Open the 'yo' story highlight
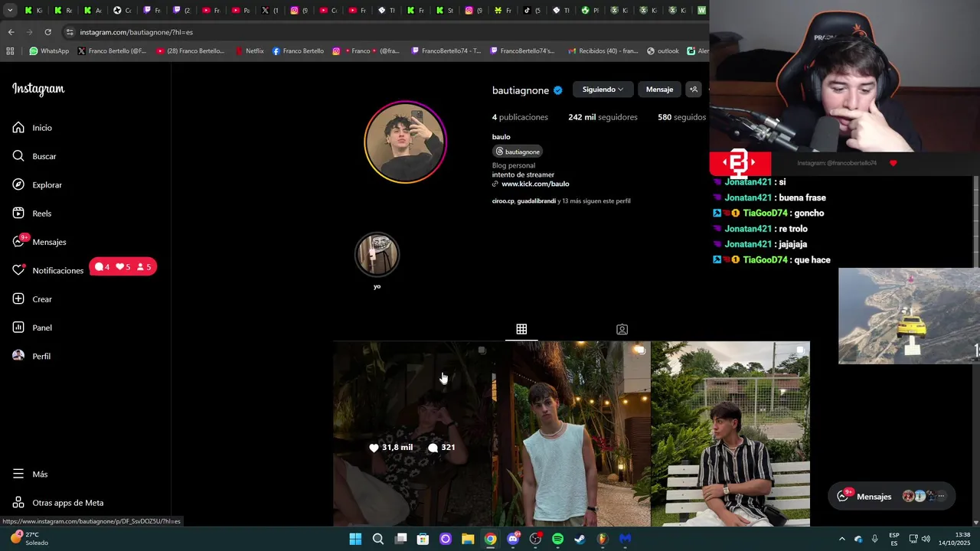 pos(377,255)
